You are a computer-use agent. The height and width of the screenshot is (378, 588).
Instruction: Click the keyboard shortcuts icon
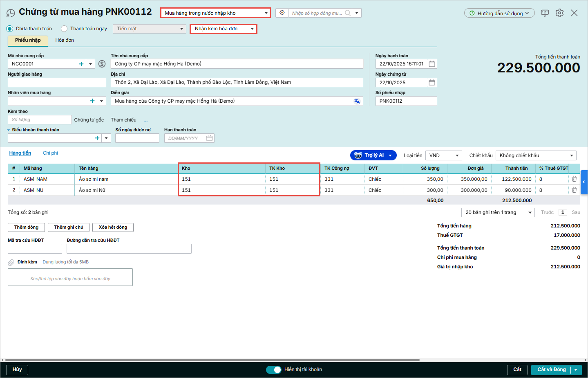point(545,13)
